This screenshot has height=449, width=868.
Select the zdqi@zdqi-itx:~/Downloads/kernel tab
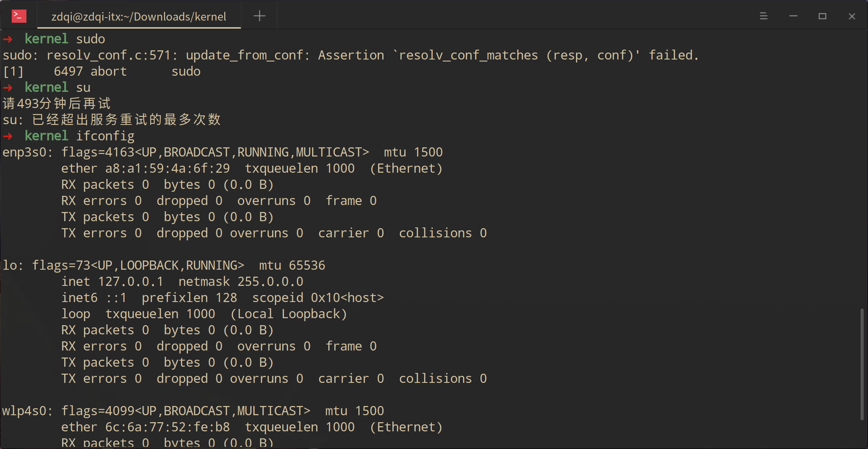(x=139, y=17)
